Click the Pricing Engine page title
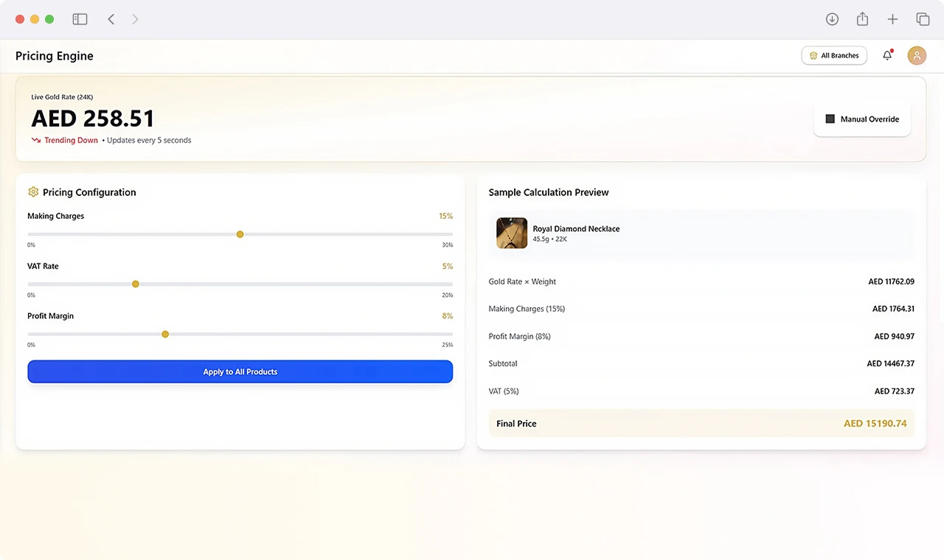Screen dimensions: 944x560 pyautogui.click(x=55, y=56)
